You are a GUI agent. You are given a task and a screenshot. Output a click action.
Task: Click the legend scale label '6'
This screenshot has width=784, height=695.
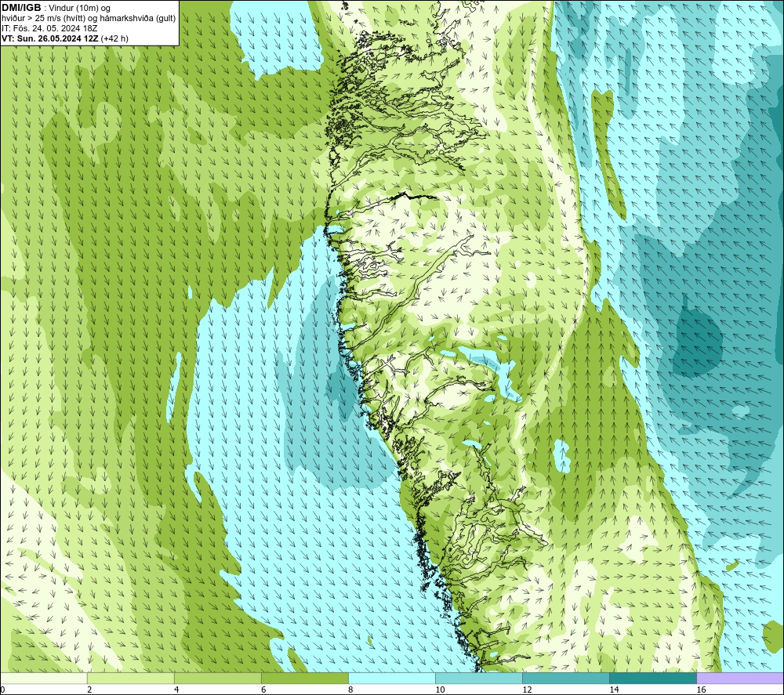tap(263, 690)
